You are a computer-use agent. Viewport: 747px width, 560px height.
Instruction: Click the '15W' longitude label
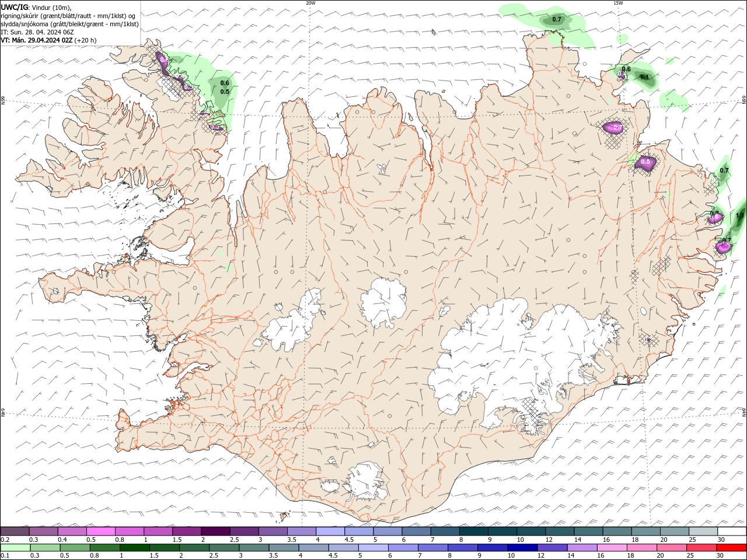click(618, 3)
